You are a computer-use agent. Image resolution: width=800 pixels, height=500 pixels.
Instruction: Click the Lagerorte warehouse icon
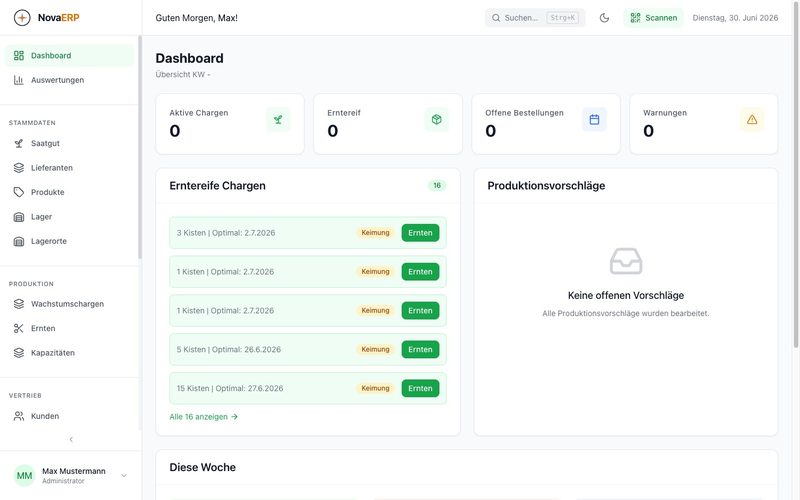click(19, 241)
